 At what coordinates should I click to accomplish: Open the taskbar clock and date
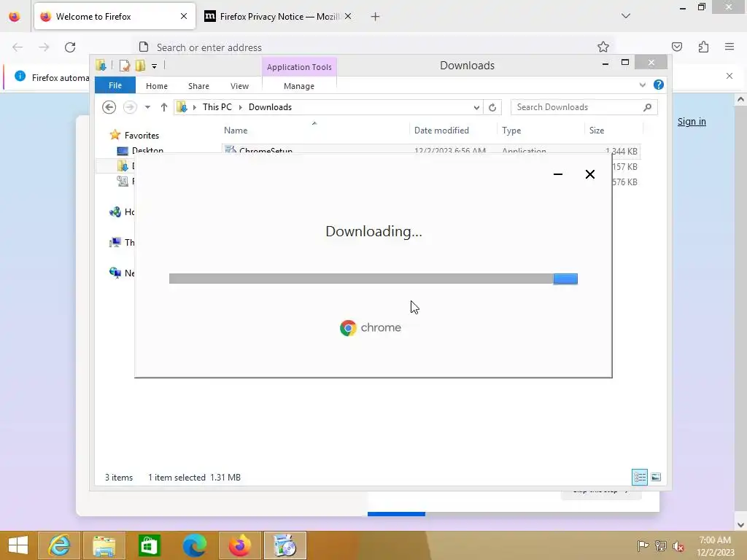(x=715, y=546)
